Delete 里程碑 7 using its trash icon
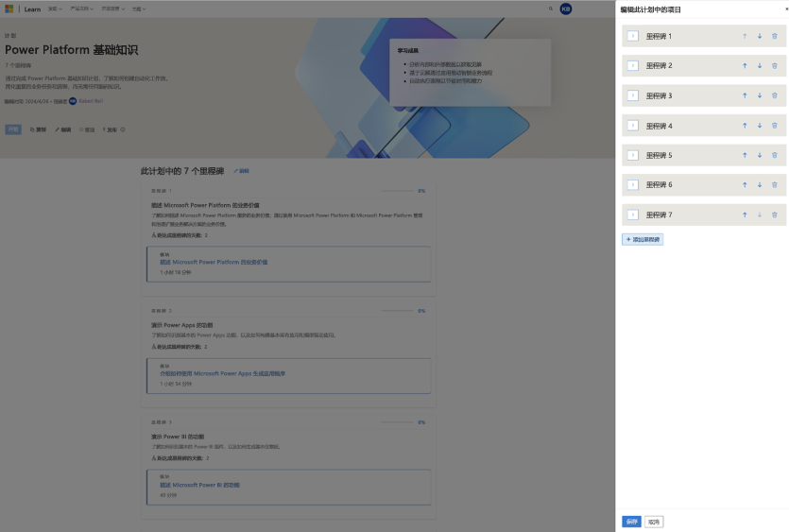 [775, 215]
